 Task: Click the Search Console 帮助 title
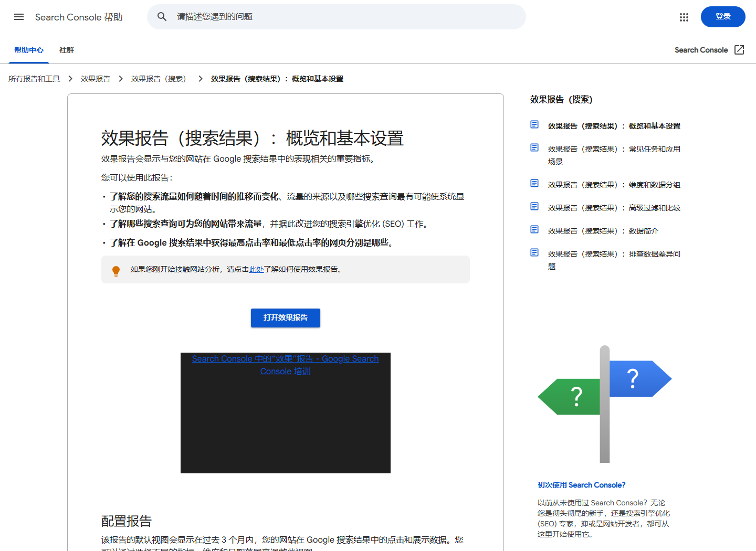79,17
